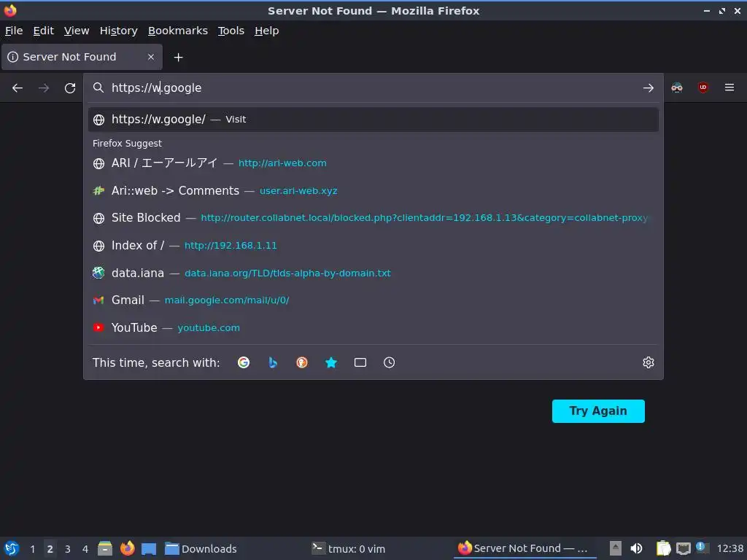Search in open tabs via the tab icon
The image size is (747, 560).
(360, 362)
